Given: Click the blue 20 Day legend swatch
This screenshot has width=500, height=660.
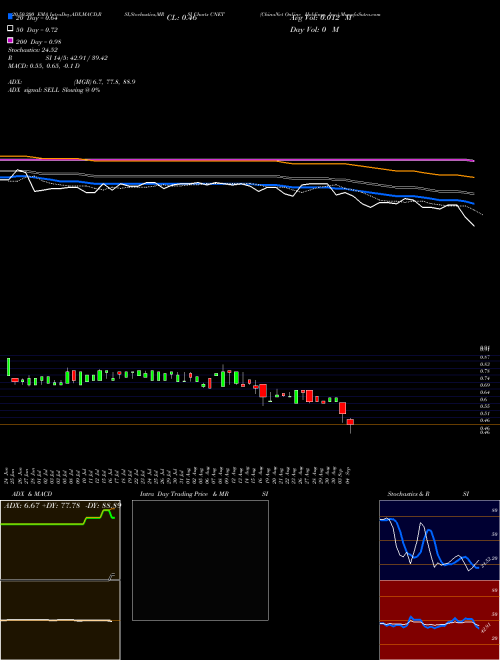Looking at the screenshot, I should coord(10,16).
